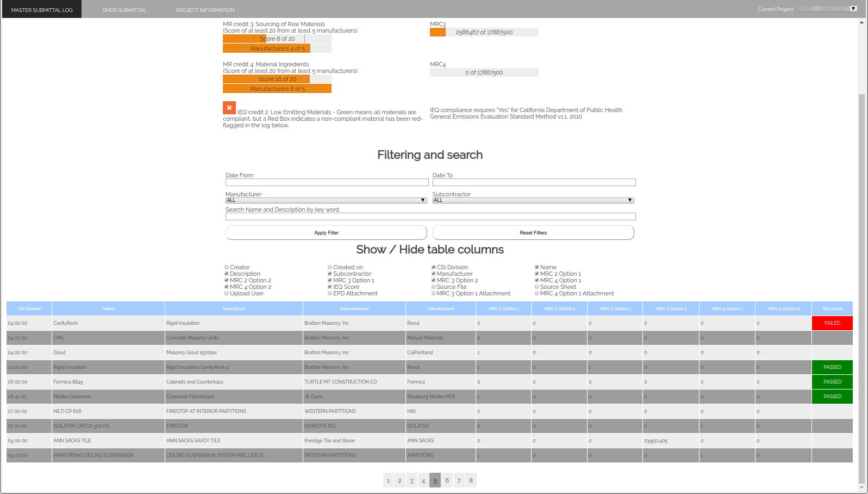Open the Manufacturer filter dropdown
The width and height of the screenshot is (868, 494).
coord(326,200)
